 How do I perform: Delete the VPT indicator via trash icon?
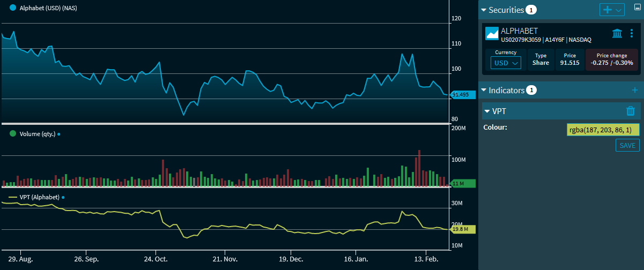631,111
